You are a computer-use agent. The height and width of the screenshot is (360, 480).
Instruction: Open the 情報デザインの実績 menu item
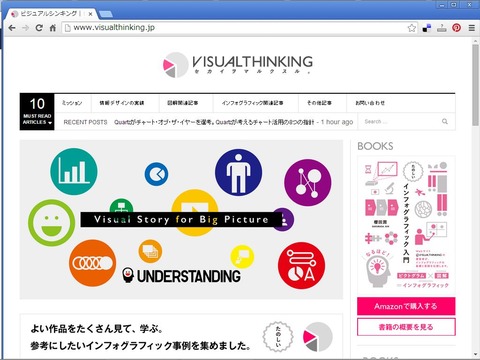click(x=122, y=103)
